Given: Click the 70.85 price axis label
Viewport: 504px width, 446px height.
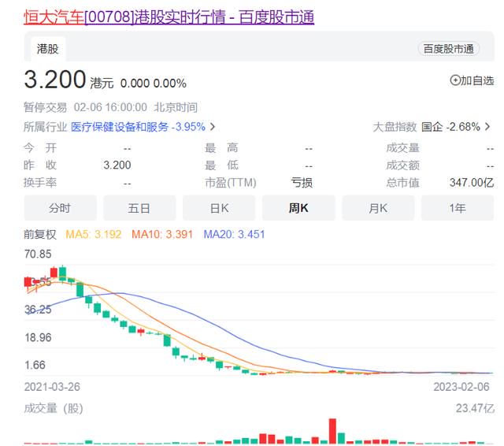Looking at the screenshot, I should 38,254.
